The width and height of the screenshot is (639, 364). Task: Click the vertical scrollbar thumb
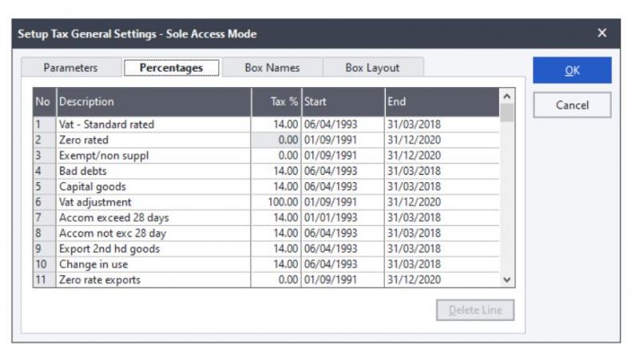point(506,113)
